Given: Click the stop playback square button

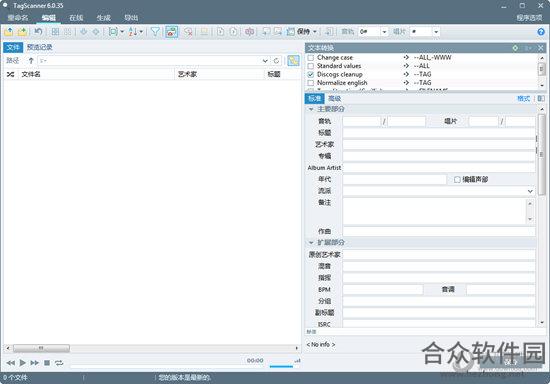Looking at the screenshot, I should point(47,363).
